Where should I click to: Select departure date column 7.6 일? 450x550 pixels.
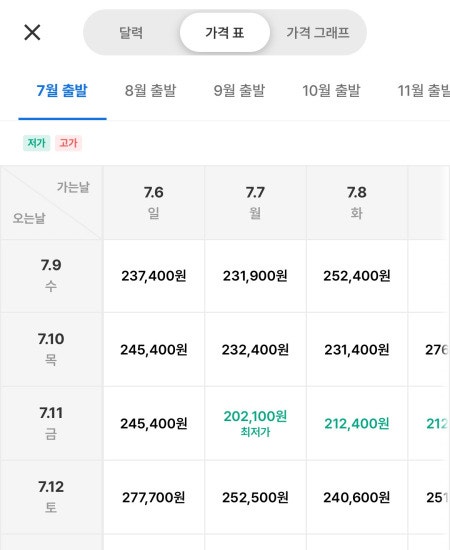tap(154, 203)
